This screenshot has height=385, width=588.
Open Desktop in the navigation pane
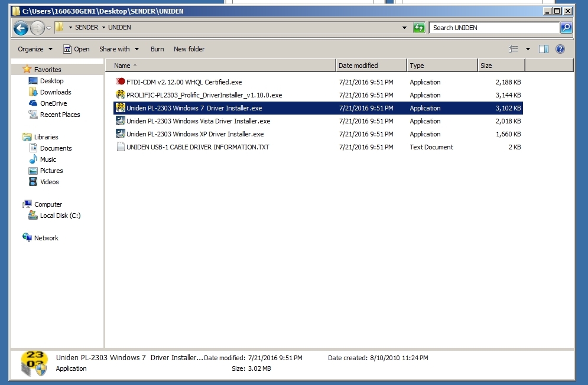point(52,81)
